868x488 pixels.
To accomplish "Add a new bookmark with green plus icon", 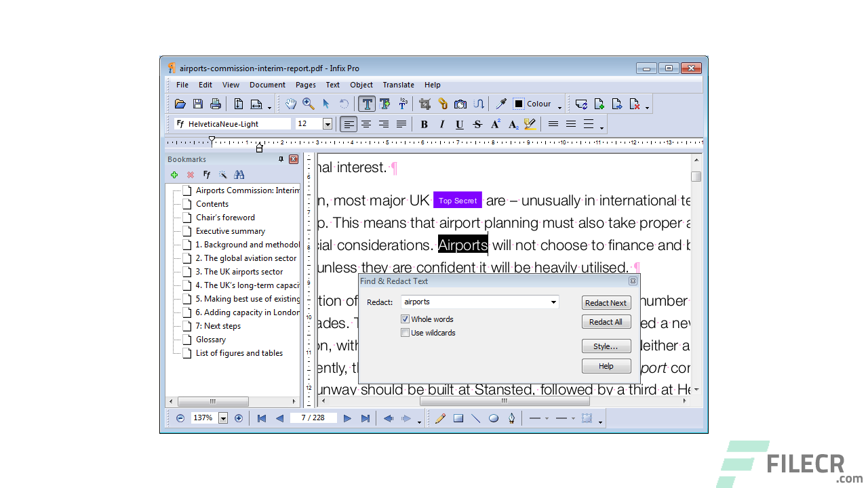I will pos(174,174).
